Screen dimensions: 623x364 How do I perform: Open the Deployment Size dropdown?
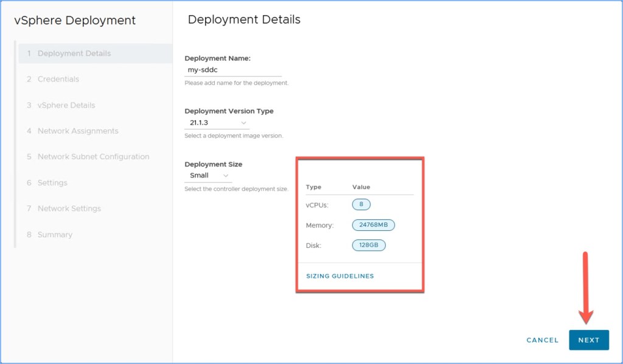click(208, 176)
